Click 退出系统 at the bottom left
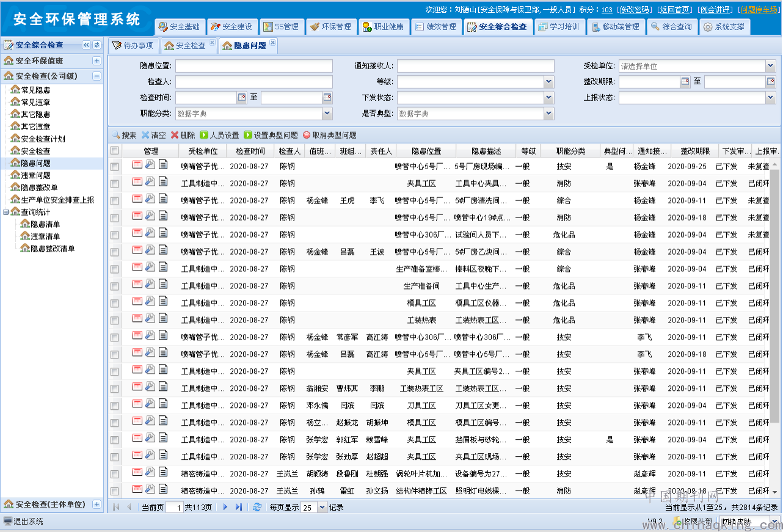 point(23,522)
